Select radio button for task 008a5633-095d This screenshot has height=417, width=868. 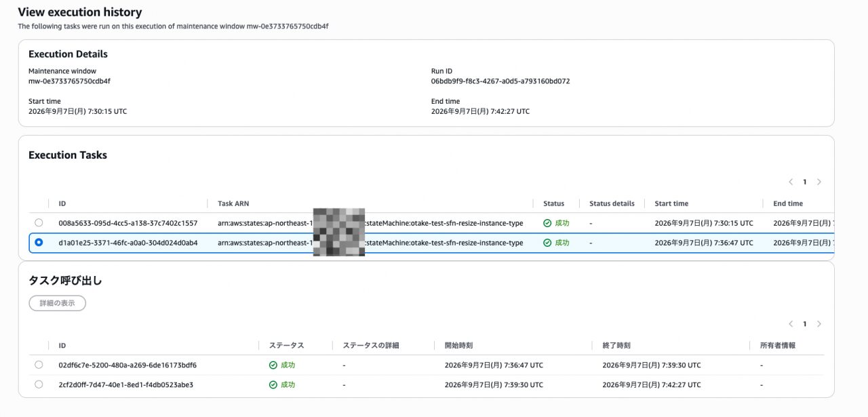[x=39, y=222]
